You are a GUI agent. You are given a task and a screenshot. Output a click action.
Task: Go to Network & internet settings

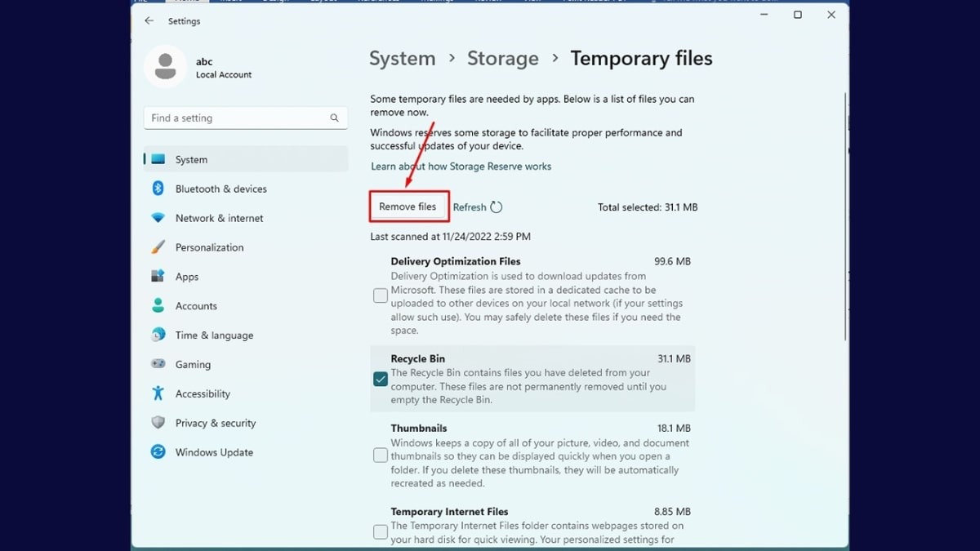(x=246, y=218)
